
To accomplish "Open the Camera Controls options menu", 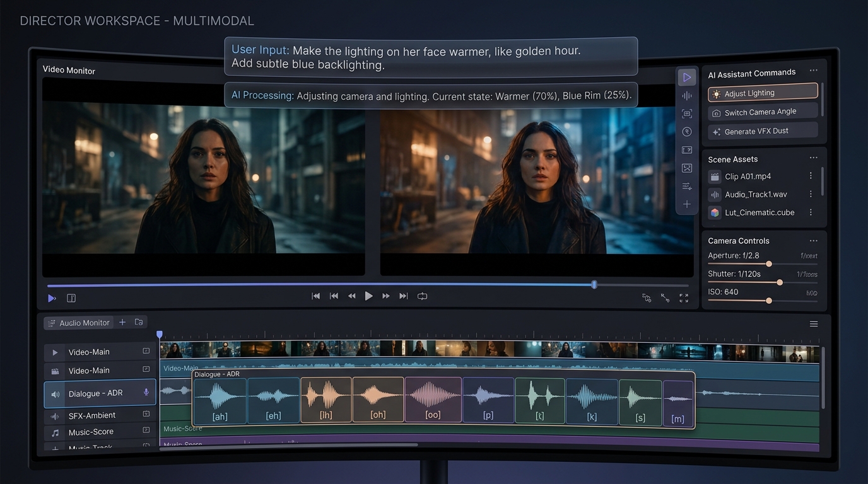I will [813, 241].
